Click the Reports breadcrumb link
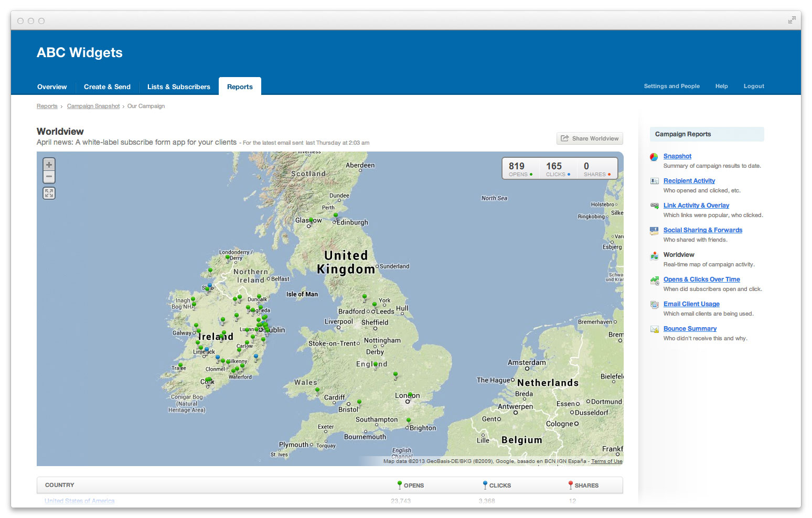 pos(47,106)
